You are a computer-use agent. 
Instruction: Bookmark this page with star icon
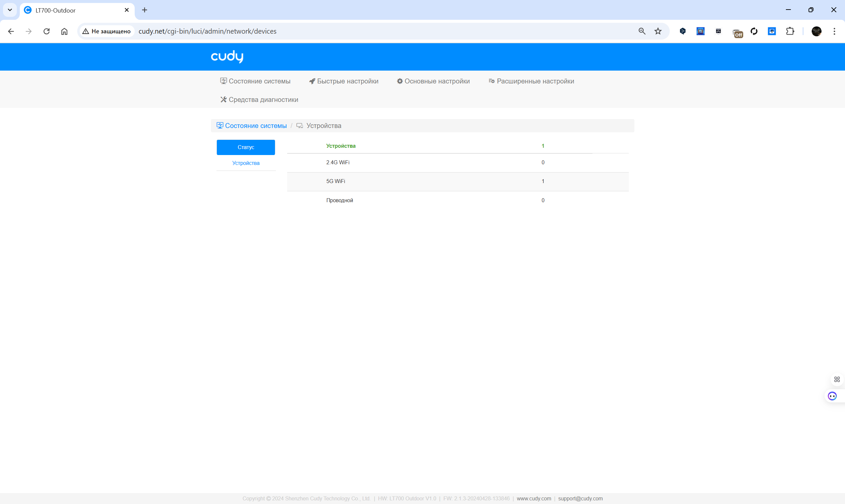point(658,31)
